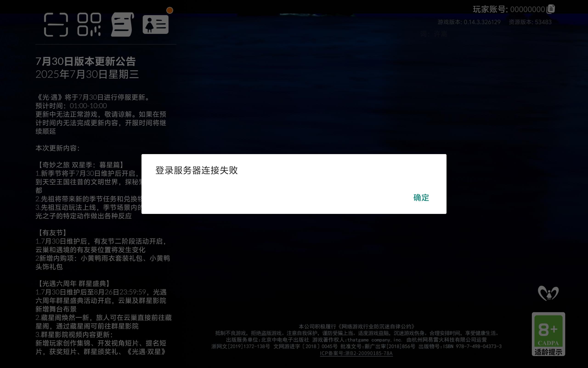Click the 网络游戏行业防沉迷自律公约 line
588x368 pixels.
pos(356,326)
